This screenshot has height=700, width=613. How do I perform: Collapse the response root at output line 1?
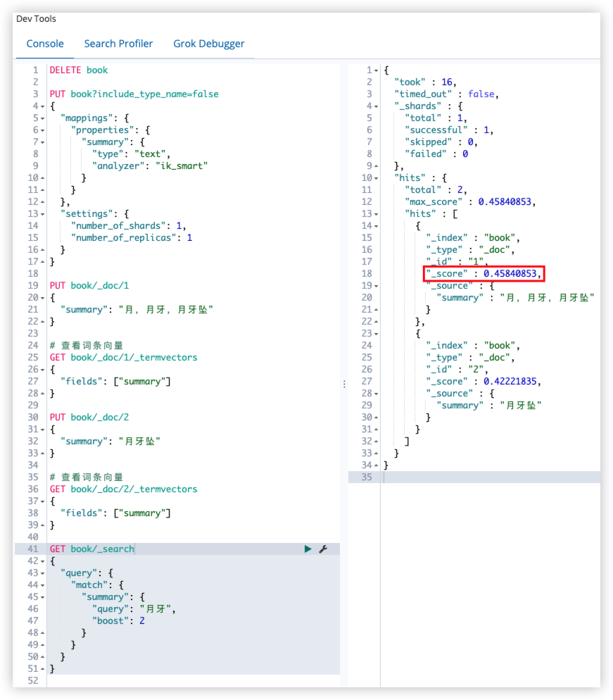[x=377, y=70]
